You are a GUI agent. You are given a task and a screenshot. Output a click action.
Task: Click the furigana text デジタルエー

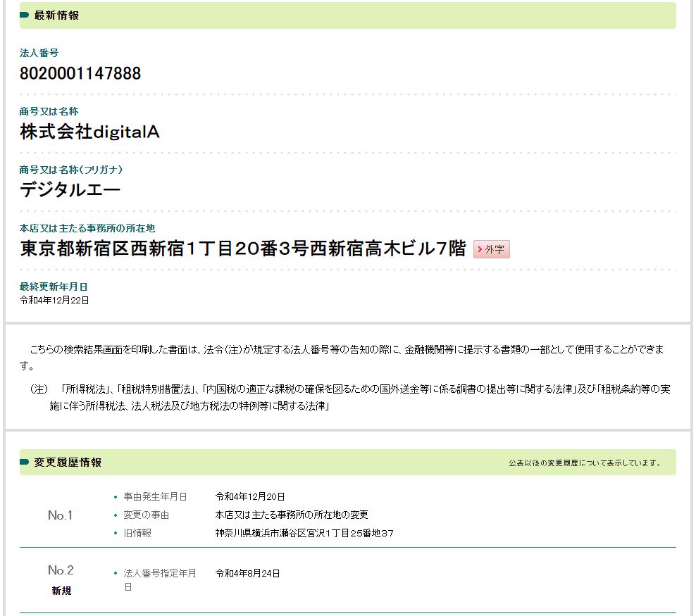click(x=70, y=190)
